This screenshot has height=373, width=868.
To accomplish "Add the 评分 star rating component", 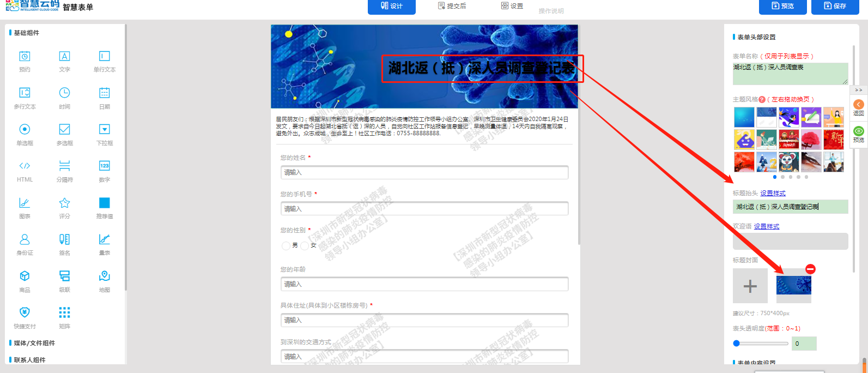I will point(64,207).
